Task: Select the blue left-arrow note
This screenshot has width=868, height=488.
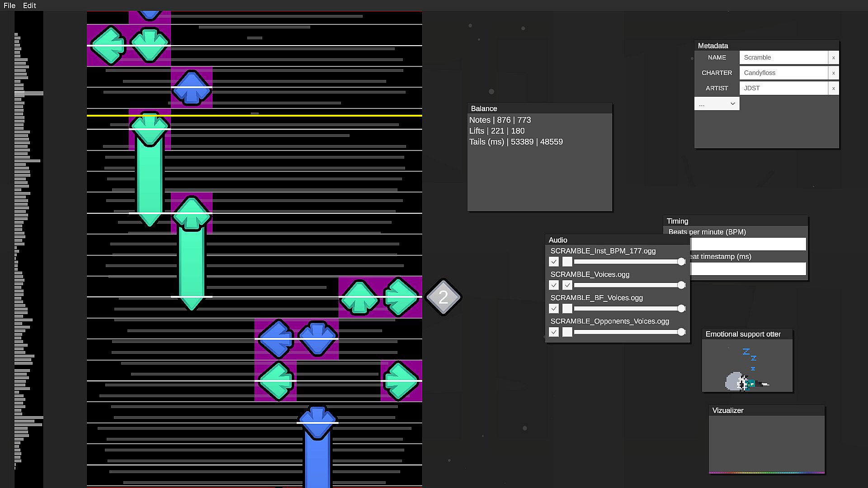Action: pyautogui.click(x=275, y=339)
